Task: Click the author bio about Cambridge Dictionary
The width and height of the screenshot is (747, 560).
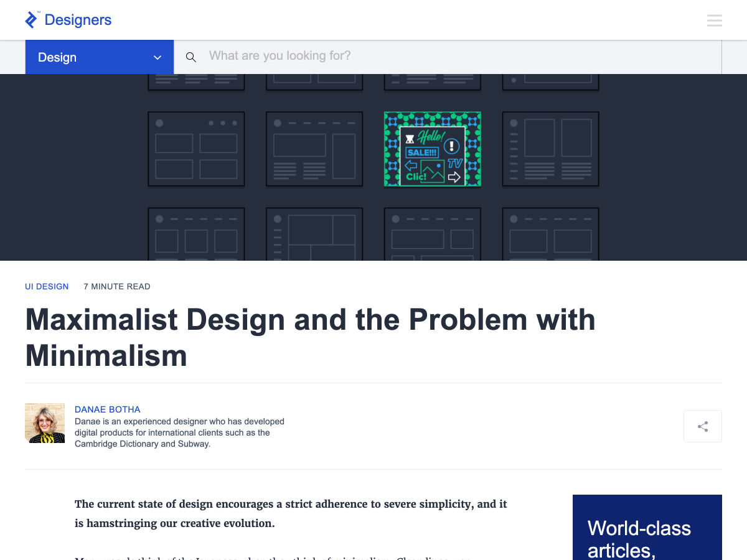Action: point(179,432)
